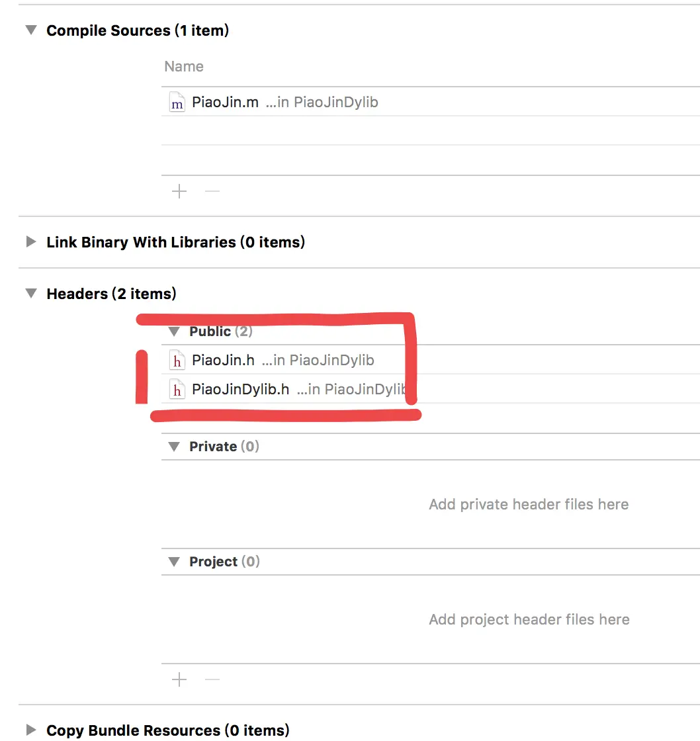Collapse the Private headers group
The width and height of the screenshot is (700, 741).
[x=174, y=447]
